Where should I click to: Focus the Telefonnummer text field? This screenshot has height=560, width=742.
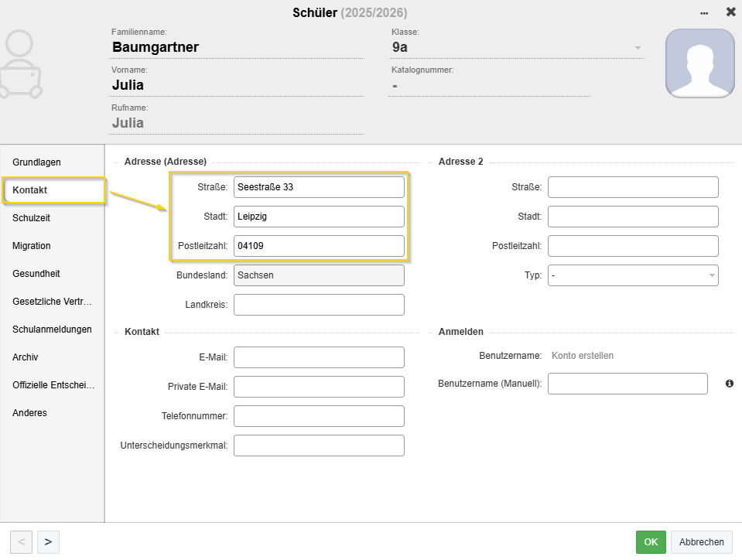[x=319, y=416]
